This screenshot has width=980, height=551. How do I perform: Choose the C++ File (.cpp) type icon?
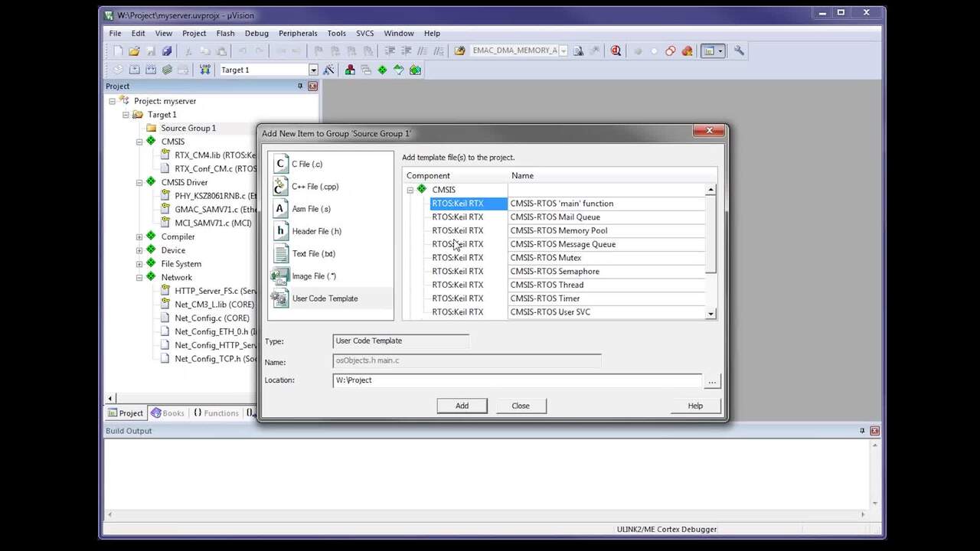point(281,186)
